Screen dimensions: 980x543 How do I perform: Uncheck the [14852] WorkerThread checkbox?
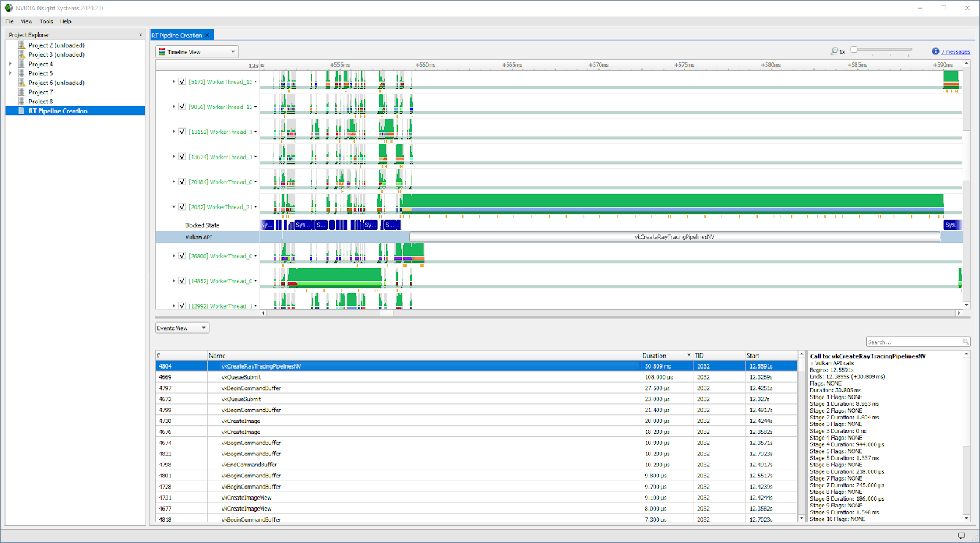[182, 281]
